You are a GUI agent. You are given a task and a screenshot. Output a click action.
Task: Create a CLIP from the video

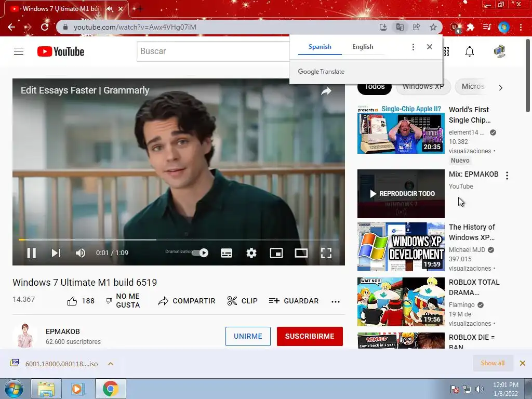pyautogui.click(x=242, y=301)
